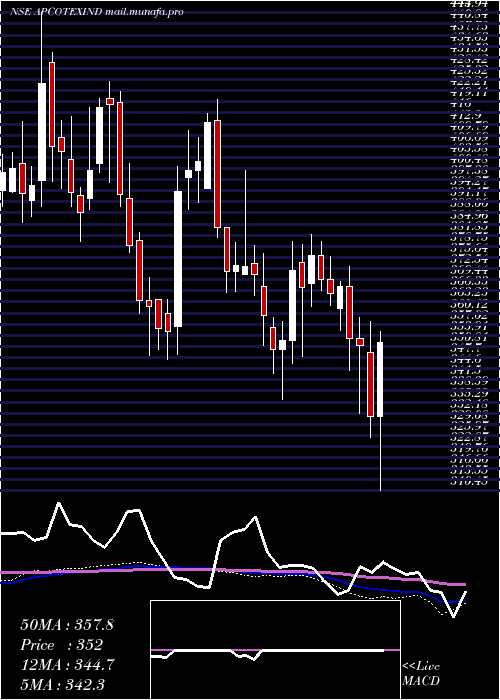Select the 12MA : 344.7 reading
The height and width of the screenshot is (700, 500).
(x=67, y=665)
